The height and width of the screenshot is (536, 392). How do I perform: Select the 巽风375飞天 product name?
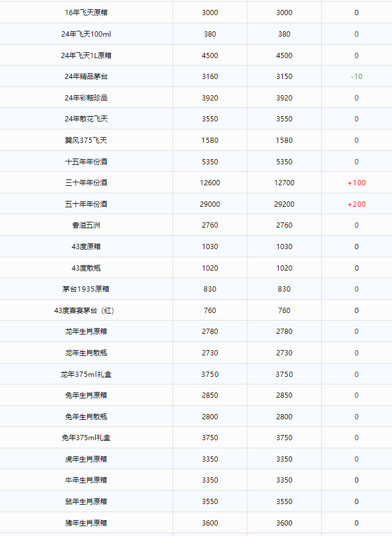pos(86,140)
